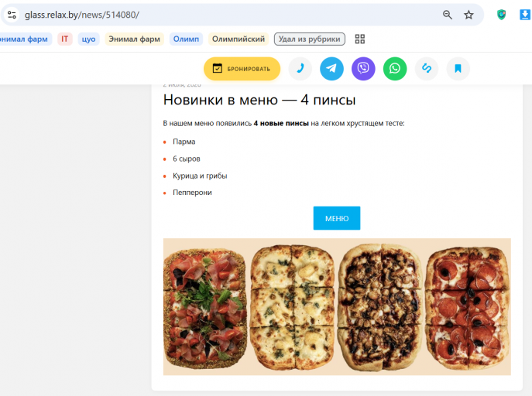Click list item '6 сыров'

coord(187,159)
